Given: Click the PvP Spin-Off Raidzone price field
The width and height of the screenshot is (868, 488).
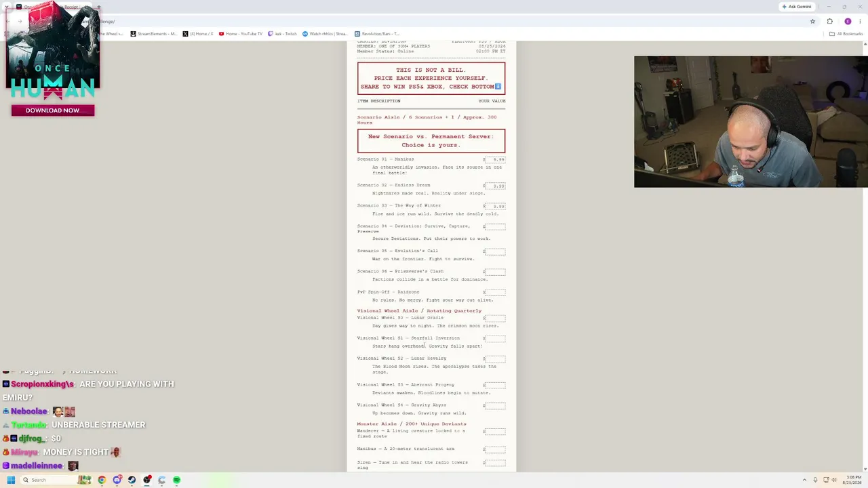Looking at the screenshot, I should 495,293.
